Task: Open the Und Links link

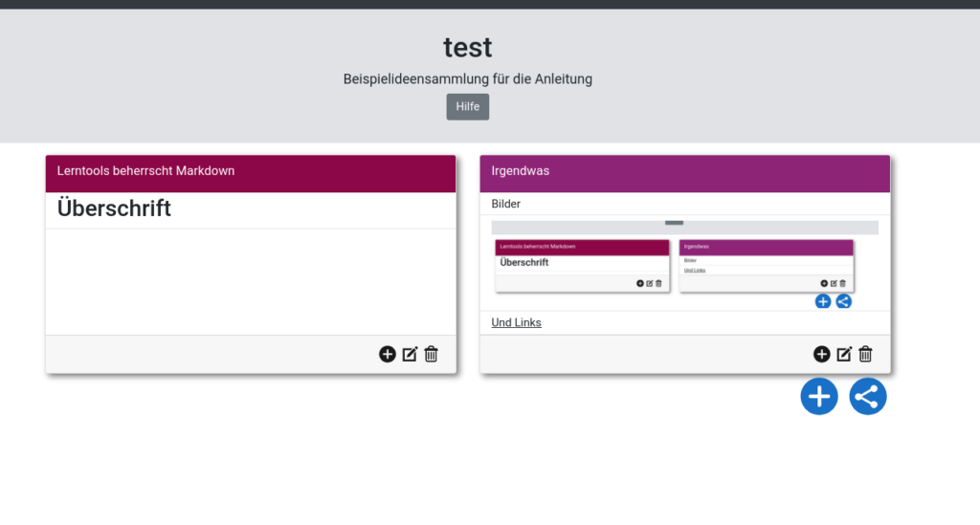Action: tap(516, 323)
